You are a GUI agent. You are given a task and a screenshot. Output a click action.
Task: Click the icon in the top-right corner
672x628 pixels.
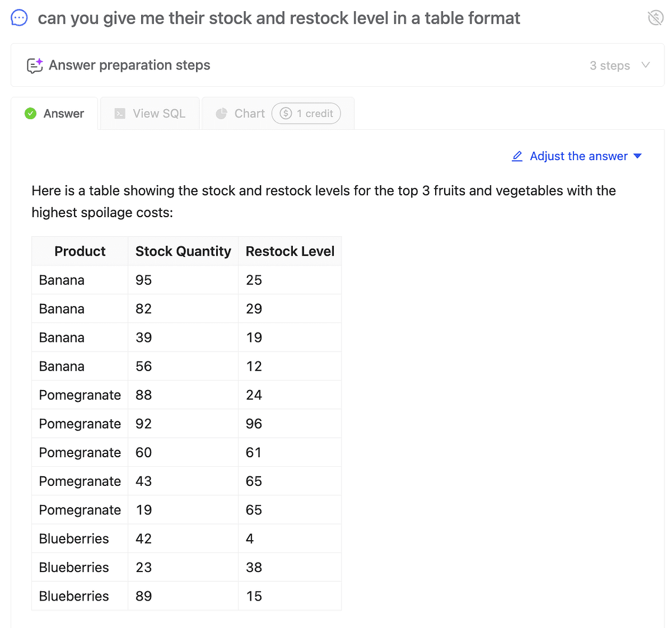click(x=655, y=18)
